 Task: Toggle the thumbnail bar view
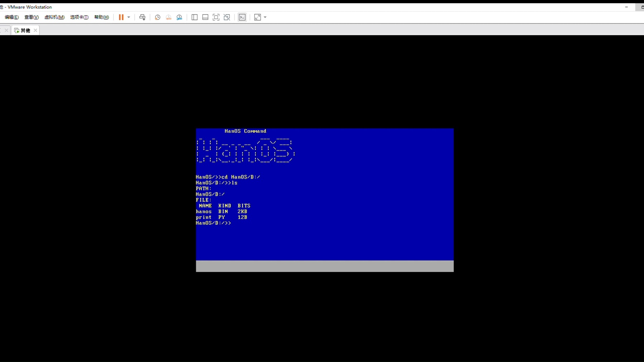pyautogui.click(x=205, y=17)
